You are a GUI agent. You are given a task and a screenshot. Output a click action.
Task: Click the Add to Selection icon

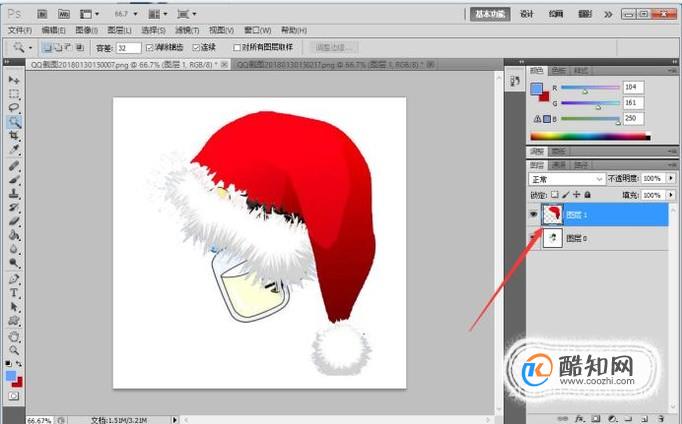pyautogui.click(x=57, y=47)
